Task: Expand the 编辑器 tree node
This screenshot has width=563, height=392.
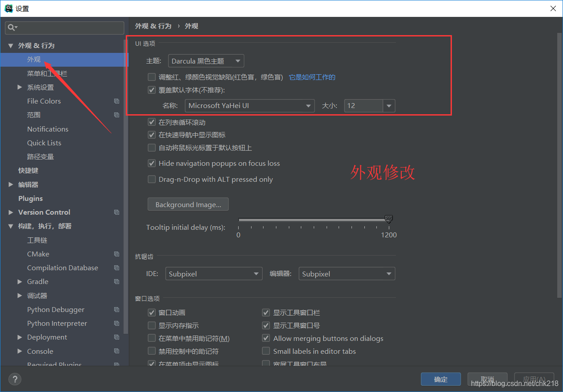Action: tap(11, 184)
